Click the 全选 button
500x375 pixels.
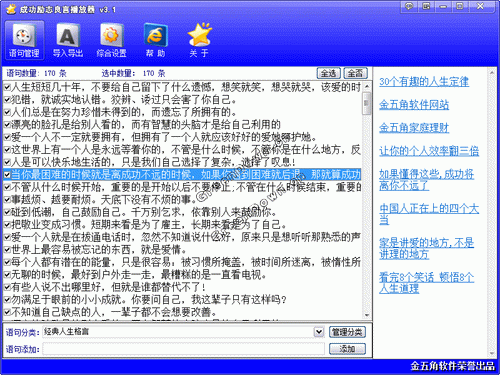click(x=328, y=73)
